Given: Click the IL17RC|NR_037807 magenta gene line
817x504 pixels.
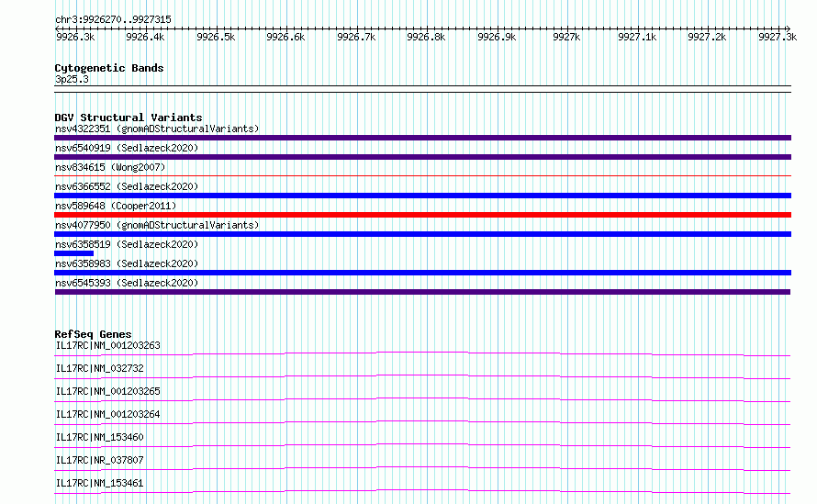Looking at the screenshot, I should [x=422, y=468].
